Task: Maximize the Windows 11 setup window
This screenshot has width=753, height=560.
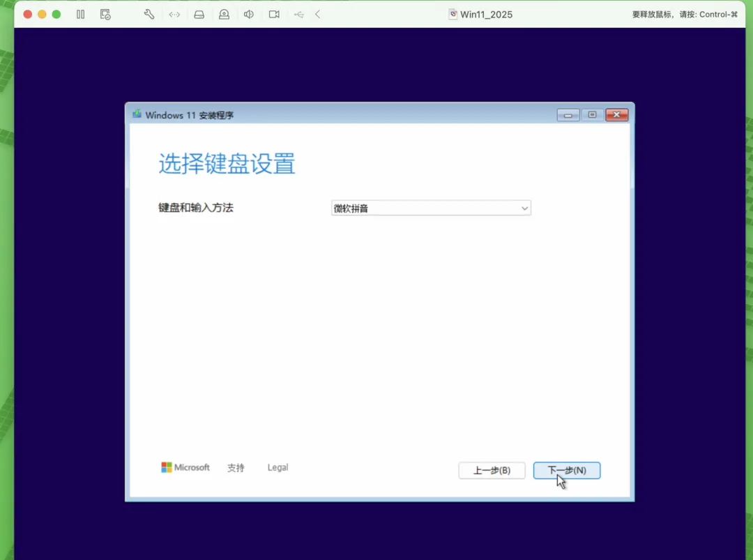Action: coord(592,115)
